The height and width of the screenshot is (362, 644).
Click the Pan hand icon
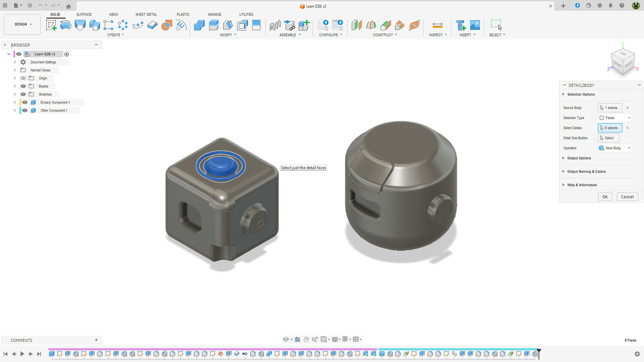point(306,339)
